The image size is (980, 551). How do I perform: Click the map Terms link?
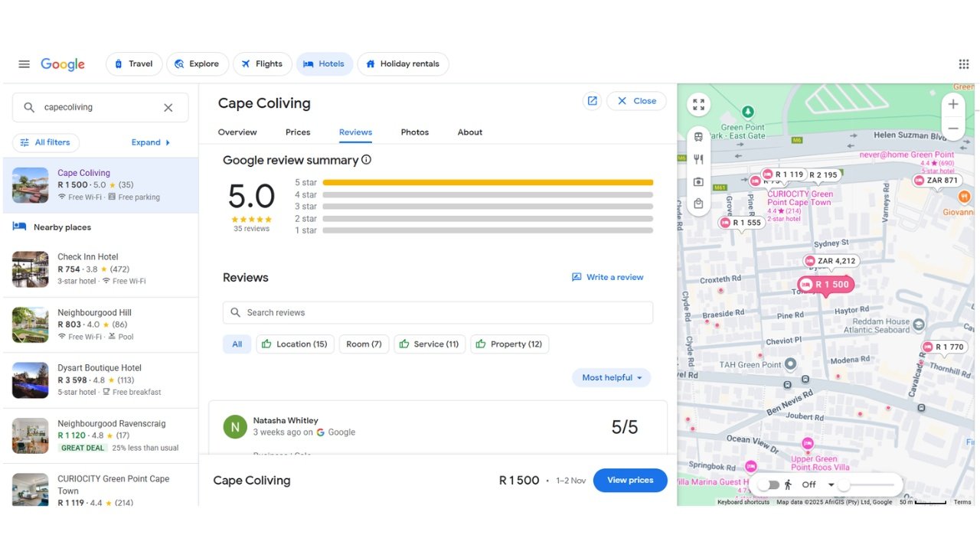962,502
